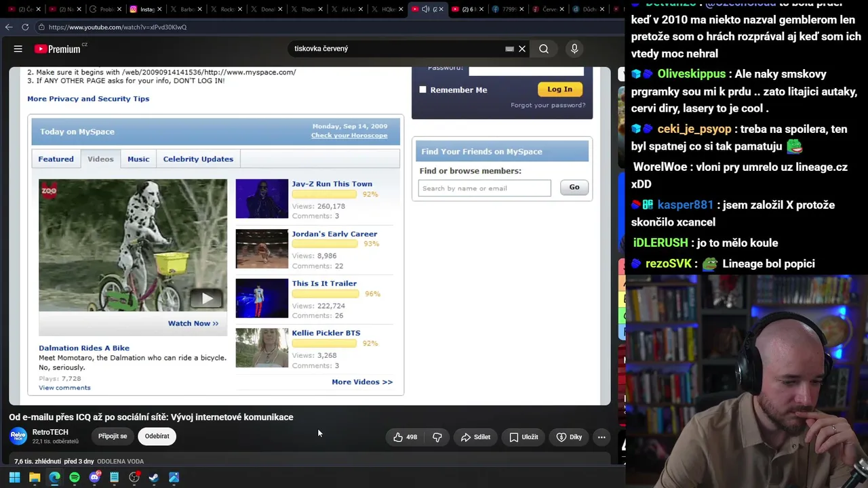Screen dimensions: 868x488
Task: Mute the playing tab via speaker icon
Action: coord(425,9)
